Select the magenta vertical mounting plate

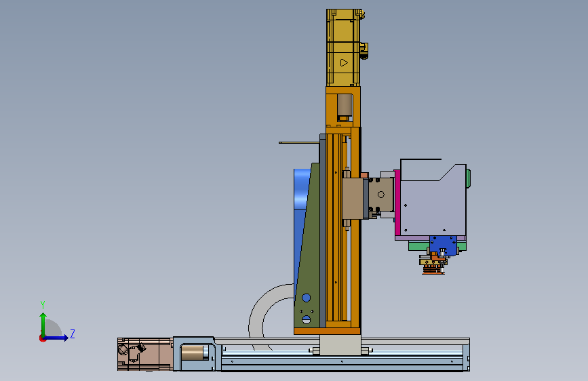(397, 203)
